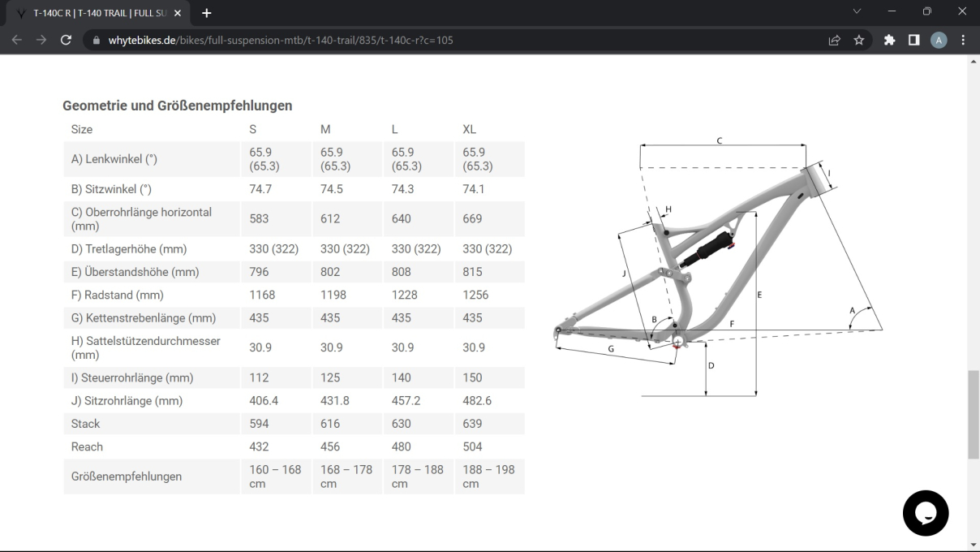The width and height of the screenshot is (980, 552).
Task: Close the T-140C R browser tab
Action: [x=178, y=13]
